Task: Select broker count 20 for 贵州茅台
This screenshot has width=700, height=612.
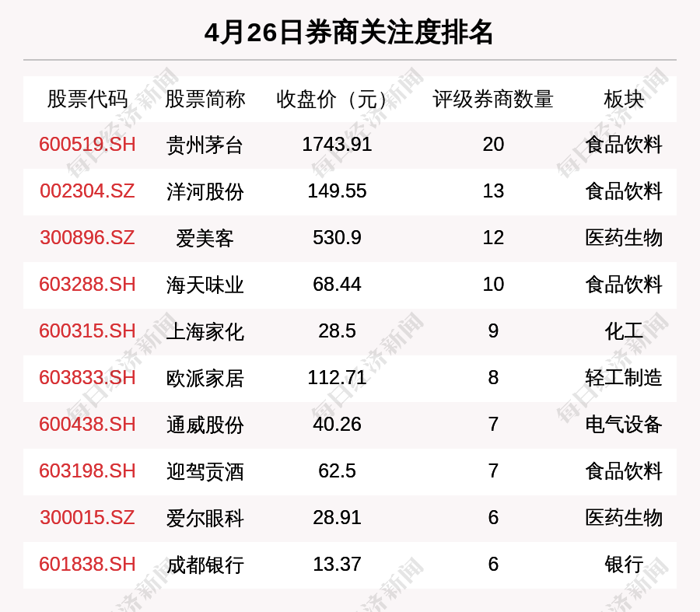Action: 493,145
